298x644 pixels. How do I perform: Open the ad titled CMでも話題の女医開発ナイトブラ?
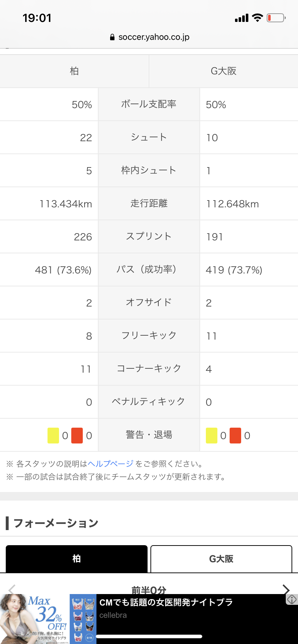(x=166, y=602)
